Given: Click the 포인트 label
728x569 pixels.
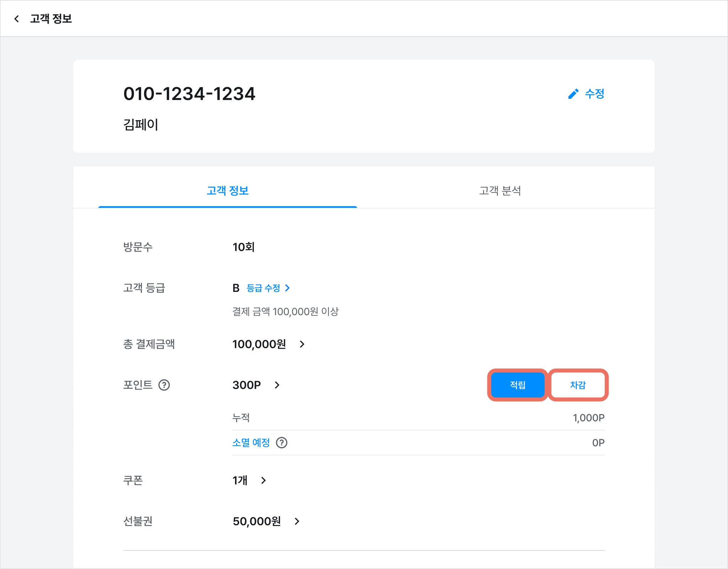Looking at the screenshot, I should tap(138, 385).
